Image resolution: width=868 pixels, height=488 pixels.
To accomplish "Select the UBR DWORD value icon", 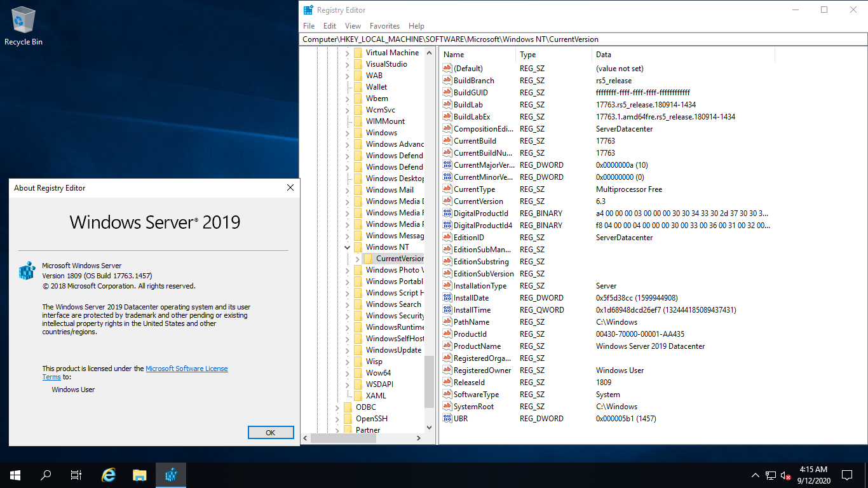I will [447, 419].
